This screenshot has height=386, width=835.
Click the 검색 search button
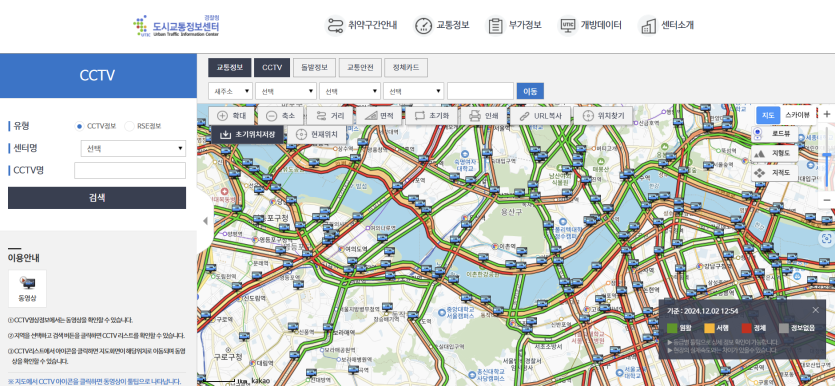(x=97, y=198)
